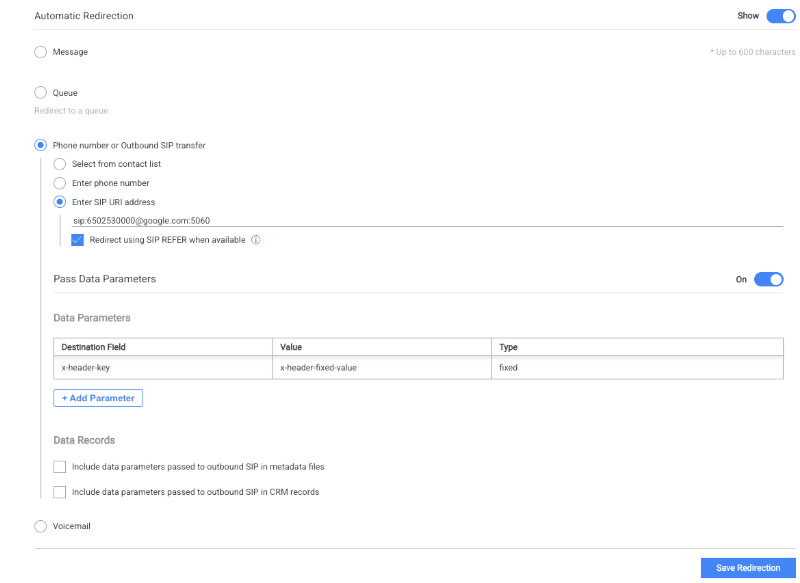Click the info icon beside SIP REFER option
This screenshot has height=583, width=800.
(256, 240)
